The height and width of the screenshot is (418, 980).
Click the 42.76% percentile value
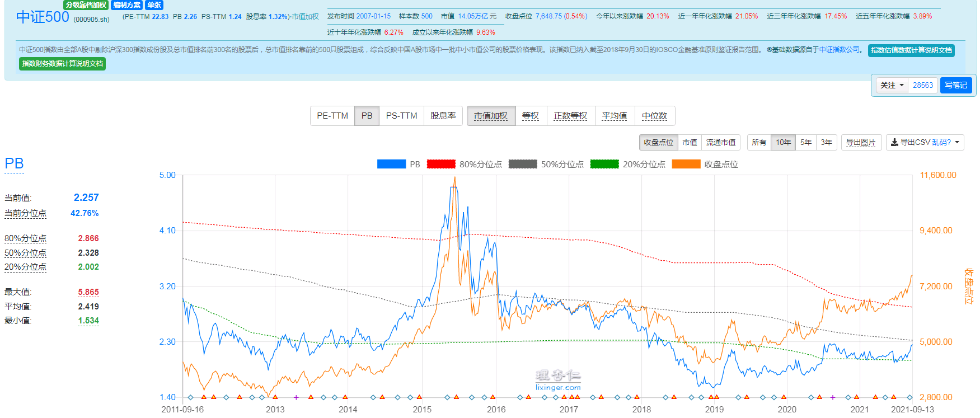click(85, 213)
